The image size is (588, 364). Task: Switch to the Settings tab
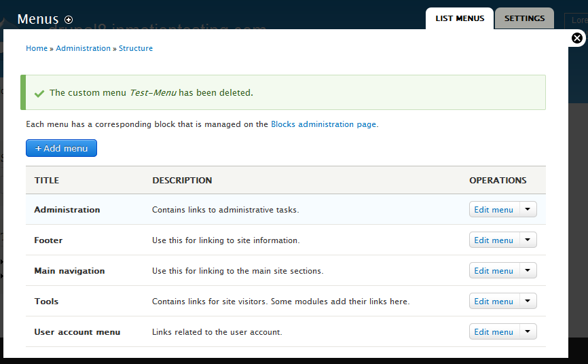coord(524,18)
